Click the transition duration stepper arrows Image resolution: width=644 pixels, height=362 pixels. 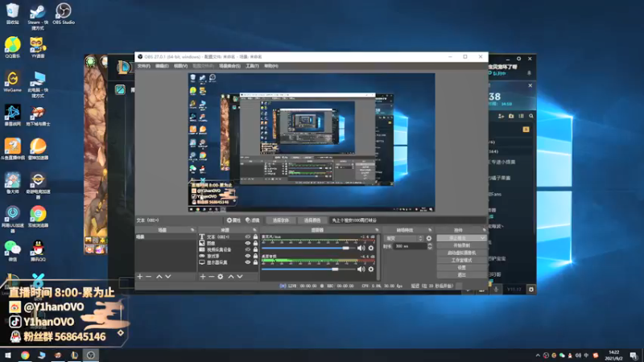(430, 246)
